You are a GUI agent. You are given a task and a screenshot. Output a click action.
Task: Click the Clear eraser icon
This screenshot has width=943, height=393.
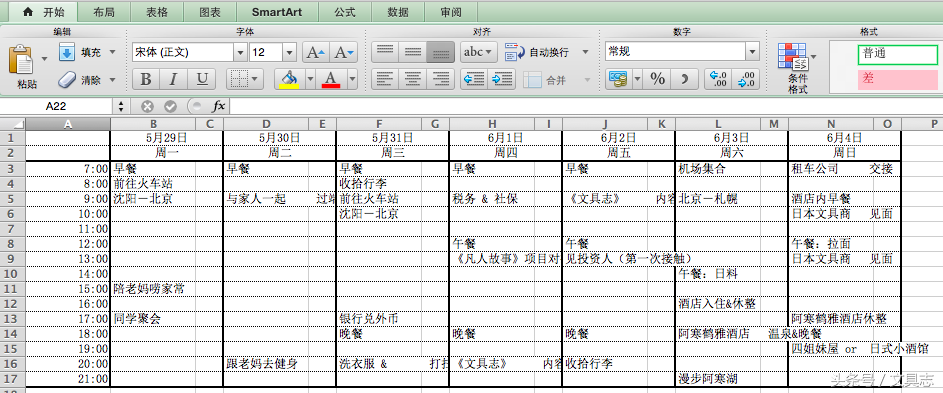pos(67,79)
